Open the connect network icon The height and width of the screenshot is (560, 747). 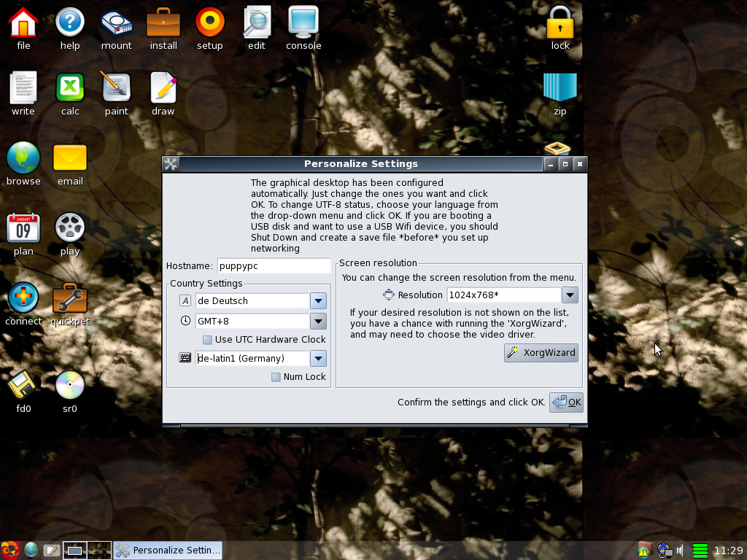click(23, 298)
